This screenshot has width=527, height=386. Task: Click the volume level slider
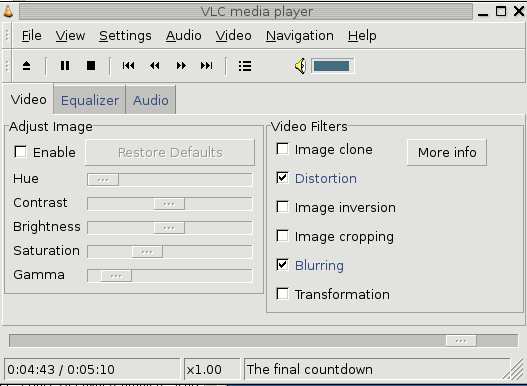coord(332,66)
